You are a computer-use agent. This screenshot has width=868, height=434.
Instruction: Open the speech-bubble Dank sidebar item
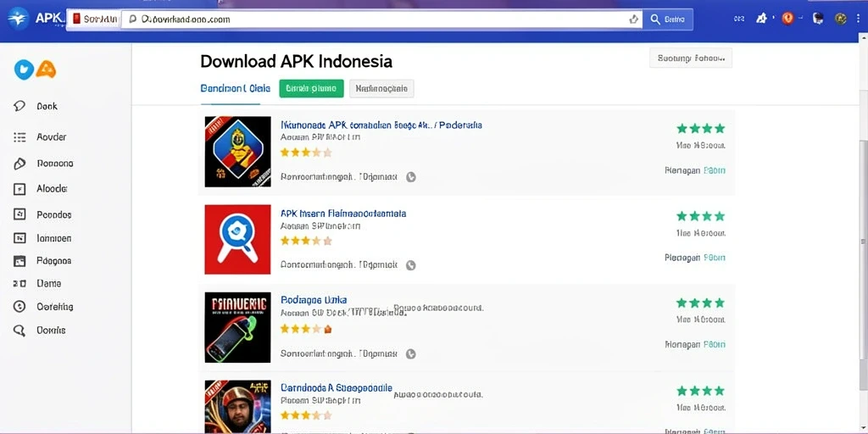click(x=36, y=106)
